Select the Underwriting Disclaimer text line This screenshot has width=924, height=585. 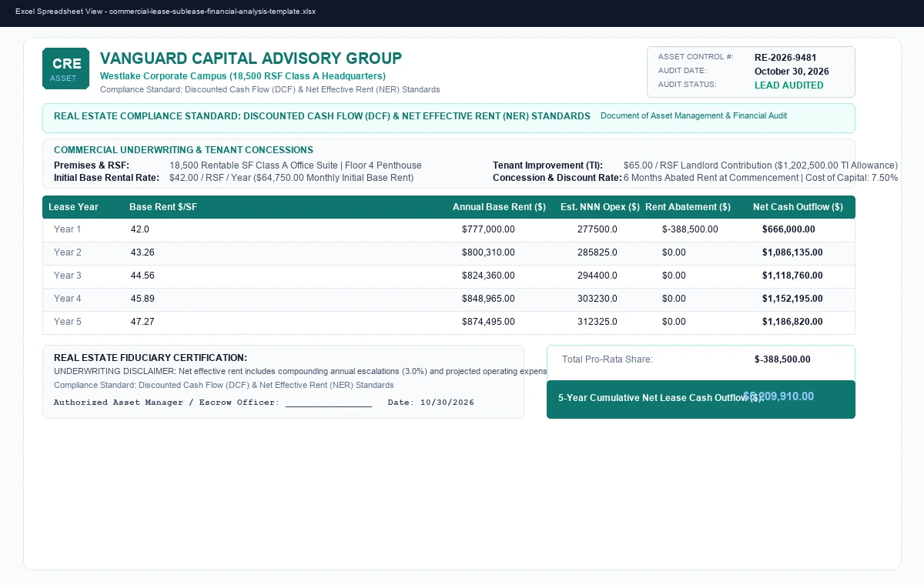pos(300,371)
